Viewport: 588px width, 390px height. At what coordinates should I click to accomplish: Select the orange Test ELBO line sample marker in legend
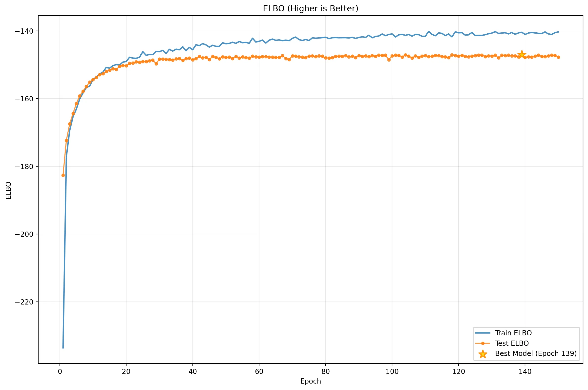[482, 343]
